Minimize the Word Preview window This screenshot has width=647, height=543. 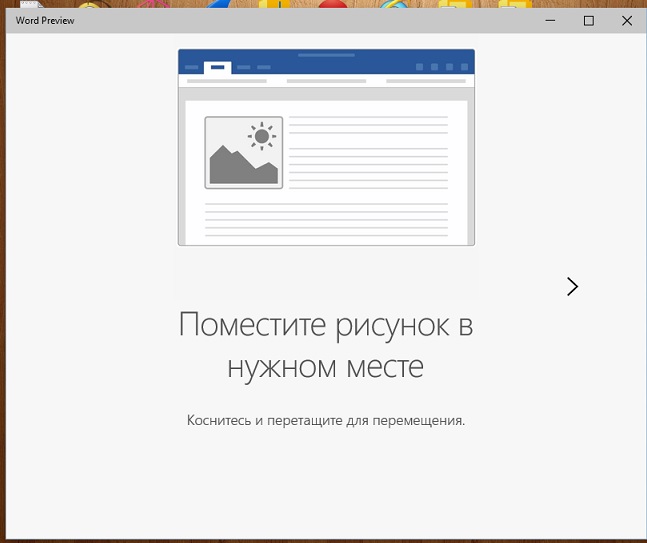(550, 21)
